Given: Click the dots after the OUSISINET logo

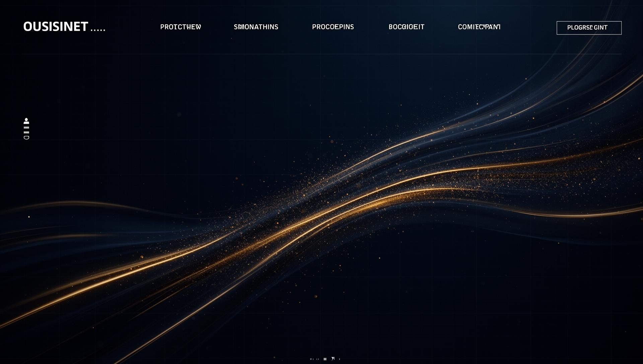Looking at the screenshot, I should coord(98,30).
